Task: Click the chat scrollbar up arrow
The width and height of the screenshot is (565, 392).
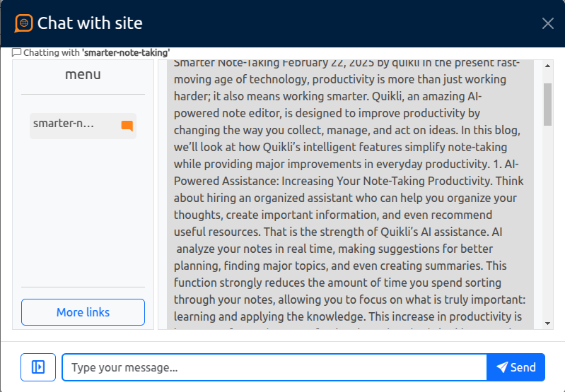Action: point(548,66)
